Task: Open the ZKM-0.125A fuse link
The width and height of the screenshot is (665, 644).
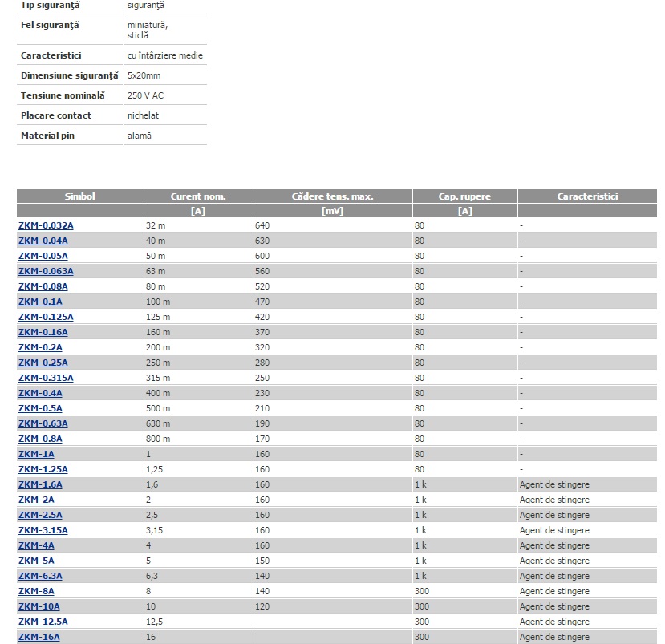Action: pos(46,317)
